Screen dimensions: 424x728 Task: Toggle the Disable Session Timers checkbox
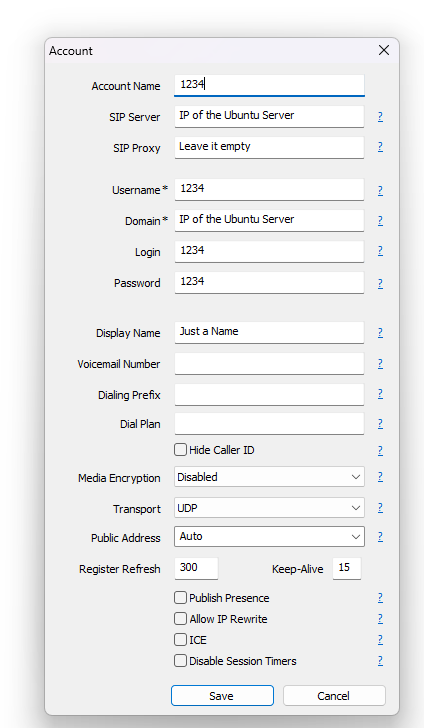coord(180,661)
